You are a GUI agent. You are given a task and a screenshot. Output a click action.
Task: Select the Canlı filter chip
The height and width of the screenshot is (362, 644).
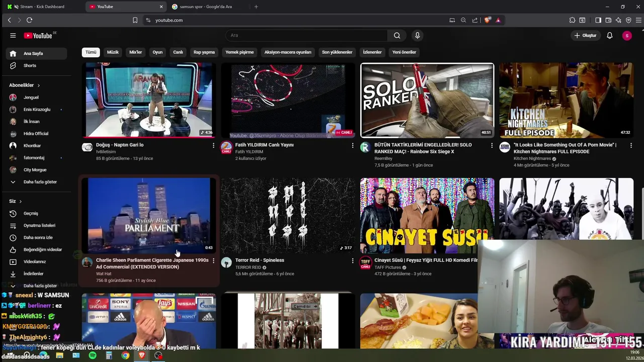pyautogui.click(x=178, y=52)
